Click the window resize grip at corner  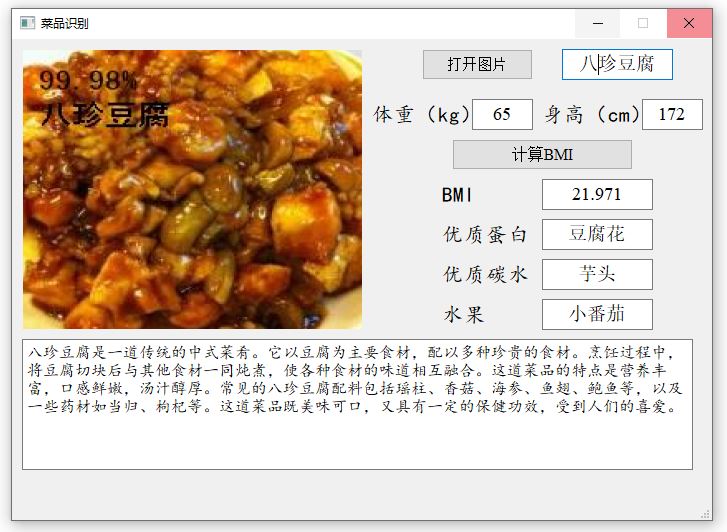pyautogui.click(x=706, y=514)
